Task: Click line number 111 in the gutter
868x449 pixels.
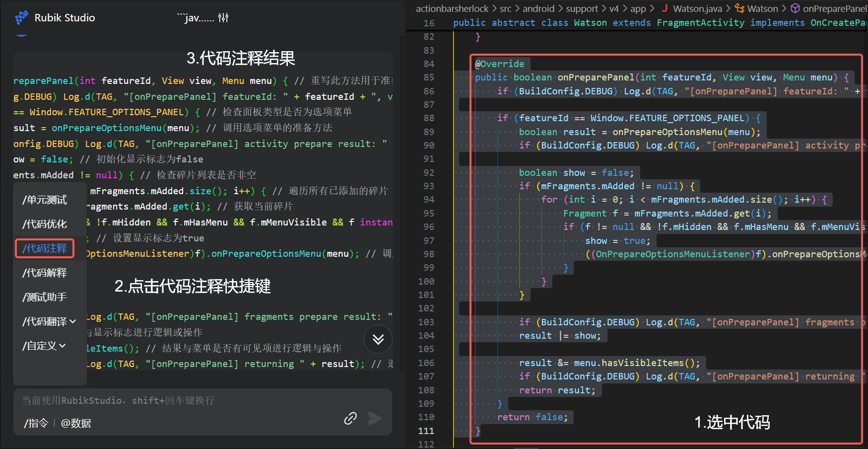Action: click(426, 431)
